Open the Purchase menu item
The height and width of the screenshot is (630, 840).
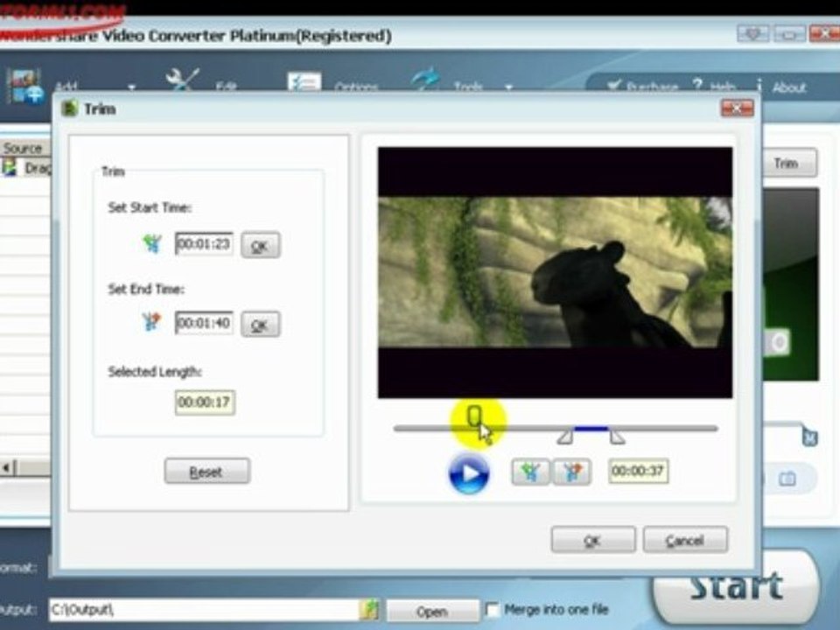coord(643,87)
